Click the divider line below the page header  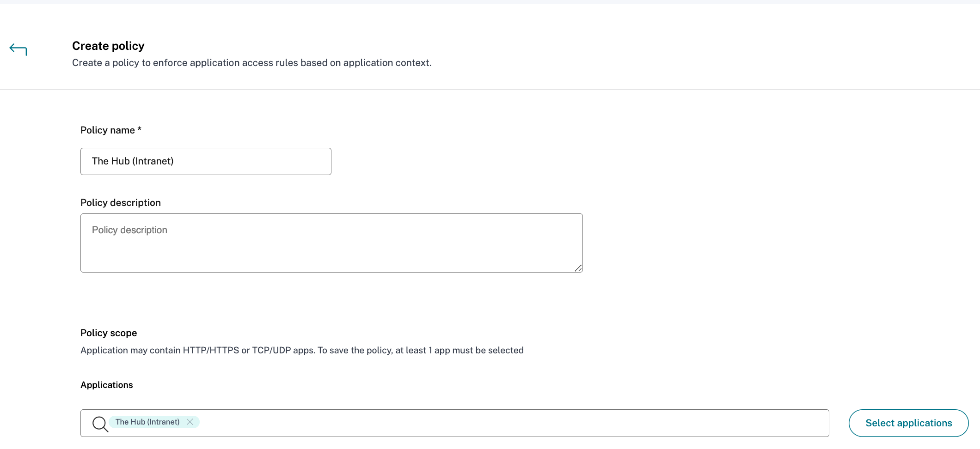pos(490,89)
